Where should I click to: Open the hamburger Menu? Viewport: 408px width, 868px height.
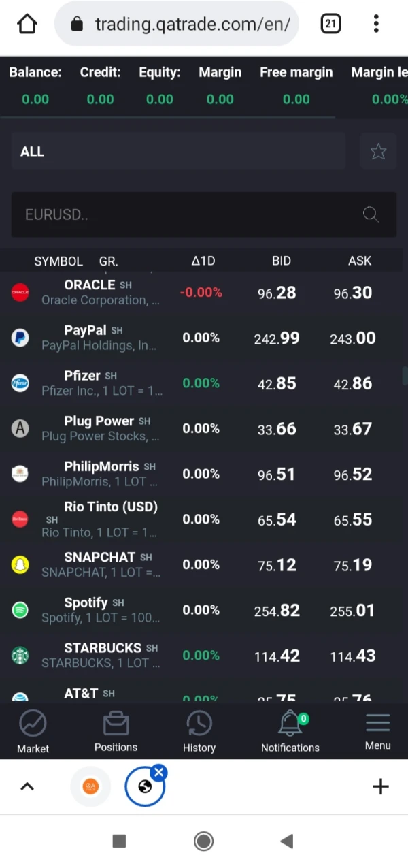(x=377, y=732)
